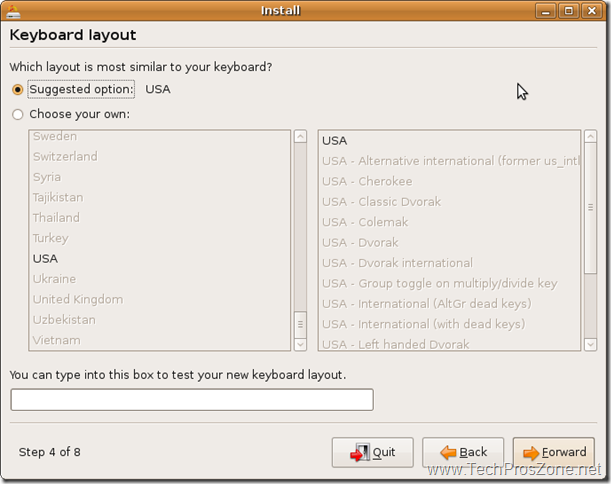Select Tajikistan in the country list
611x484 pixels.
(159, 198)
